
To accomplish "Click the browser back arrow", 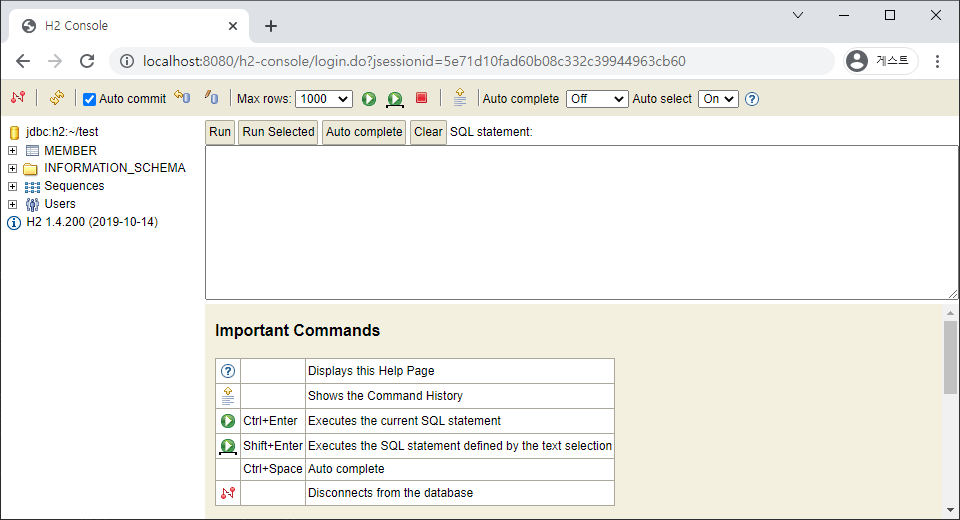I will pyautogui.click(x=23, y=61).
